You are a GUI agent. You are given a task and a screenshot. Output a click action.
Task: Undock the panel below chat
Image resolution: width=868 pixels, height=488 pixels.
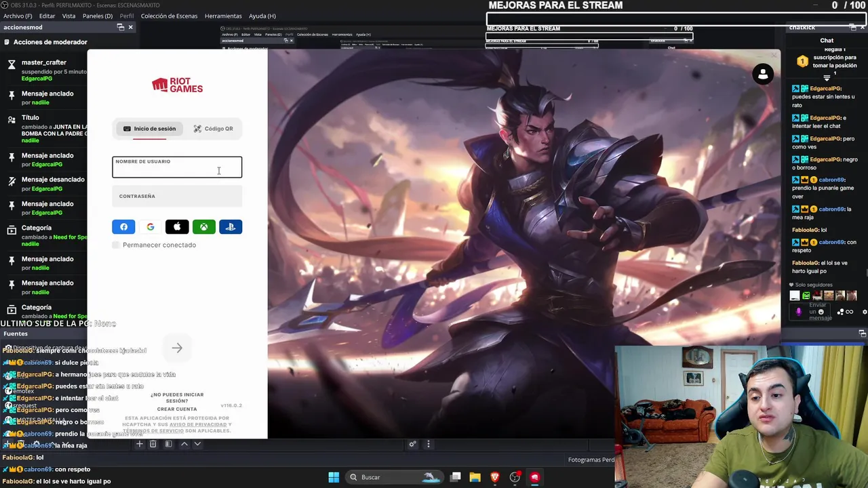pos(863,333)
